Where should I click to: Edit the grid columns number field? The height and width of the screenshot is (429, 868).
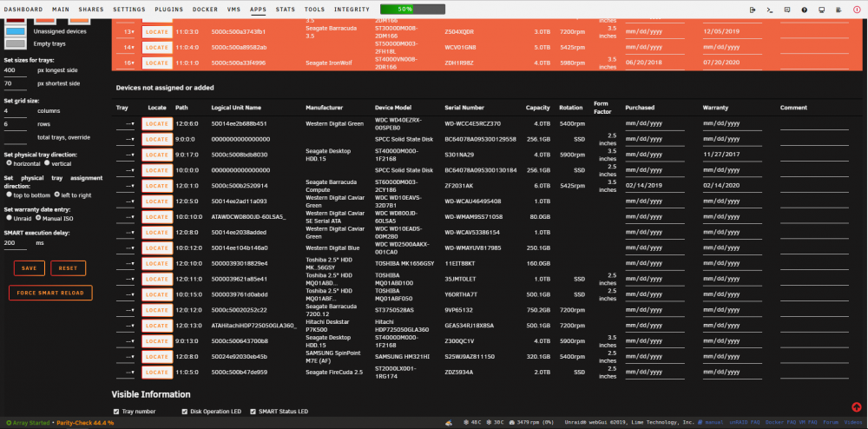click(x=16, y=111)
